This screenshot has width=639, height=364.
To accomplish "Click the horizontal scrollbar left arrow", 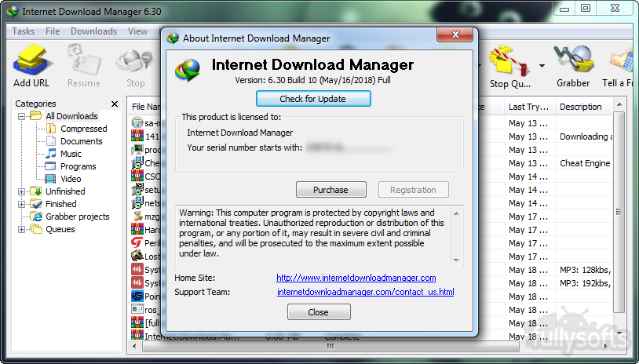I will pyautogui.click(x=135, y=347).
